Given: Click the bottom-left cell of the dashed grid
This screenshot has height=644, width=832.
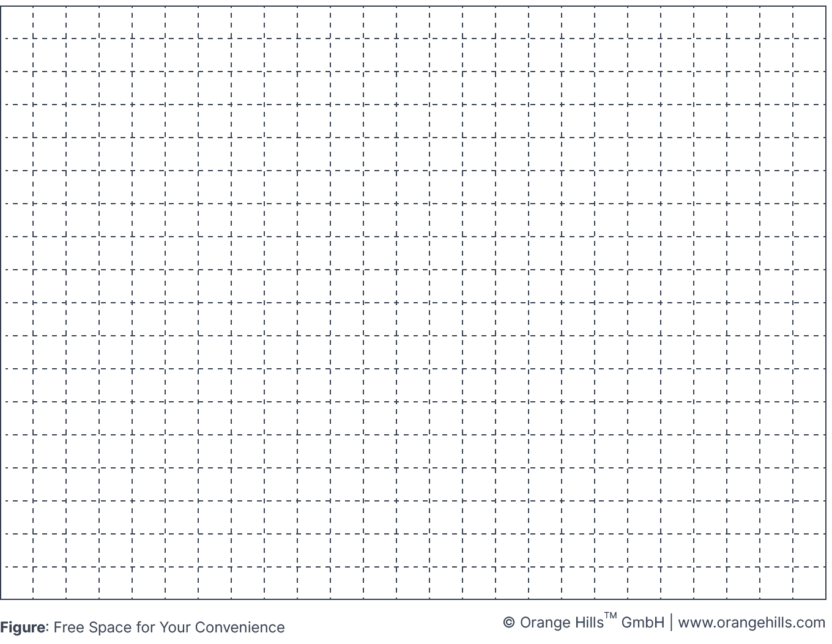Looking at the screenshot, I should point(17,583).
